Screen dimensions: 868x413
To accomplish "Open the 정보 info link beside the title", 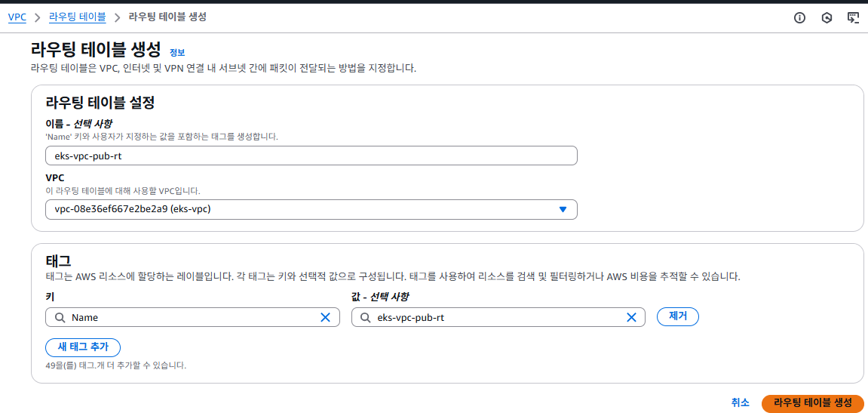I will 177,53.
